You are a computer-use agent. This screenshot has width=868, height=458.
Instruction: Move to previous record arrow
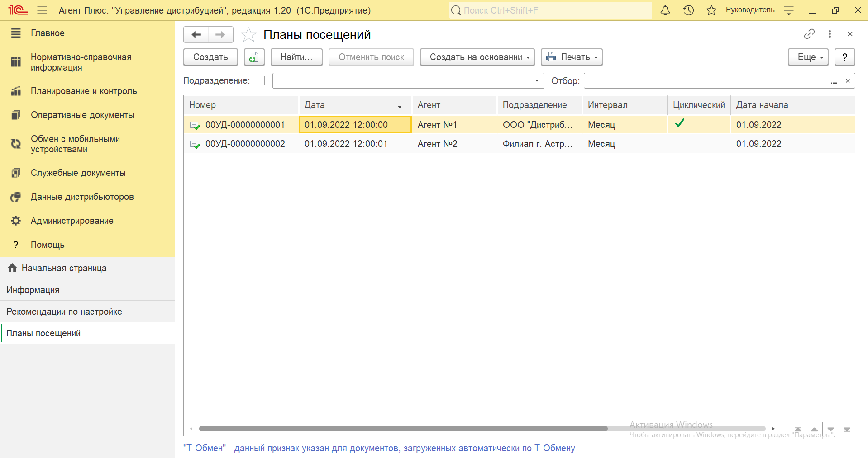814,429
